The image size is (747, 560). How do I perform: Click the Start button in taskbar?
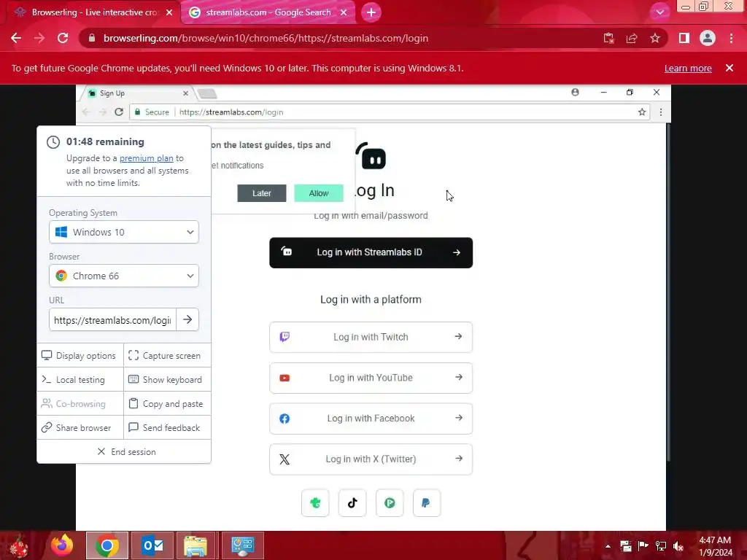19,545
